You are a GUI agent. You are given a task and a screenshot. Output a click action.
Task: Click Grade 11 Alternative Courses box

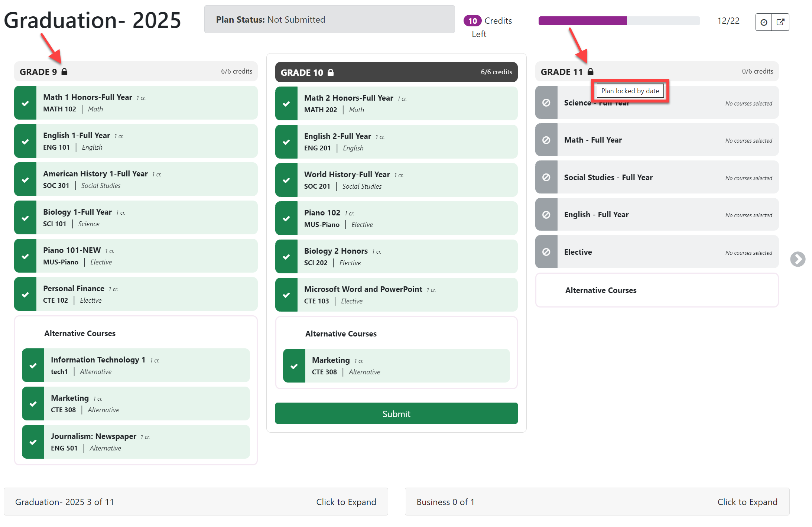tap(657, 290)
